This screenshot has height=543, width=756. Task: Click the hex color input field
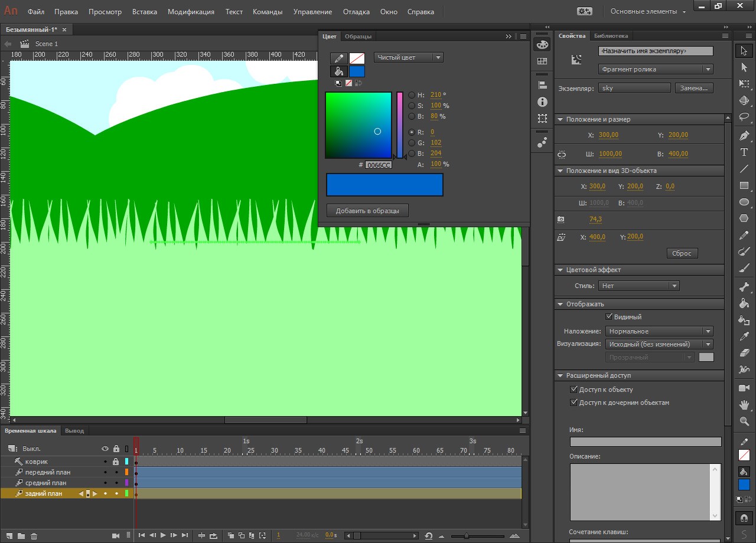[378, 165]
